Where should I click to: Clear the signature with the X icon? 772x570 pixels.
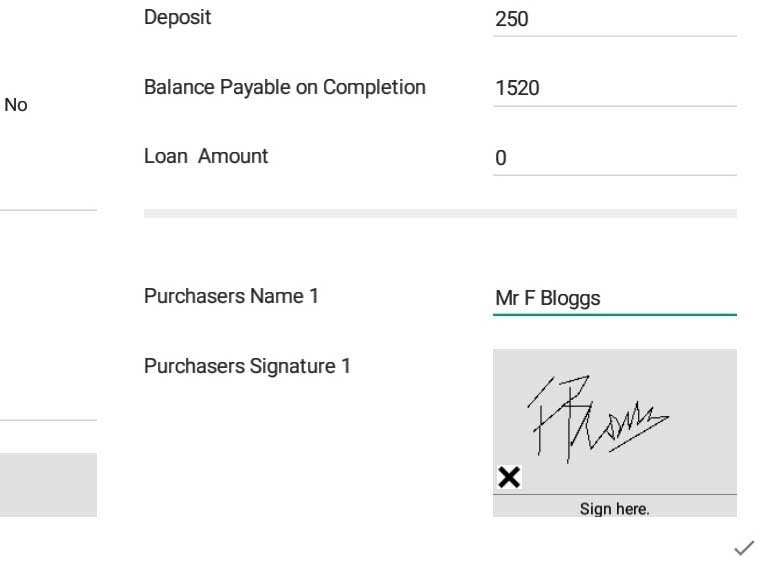pyautogui.click(x=509, y=477)
